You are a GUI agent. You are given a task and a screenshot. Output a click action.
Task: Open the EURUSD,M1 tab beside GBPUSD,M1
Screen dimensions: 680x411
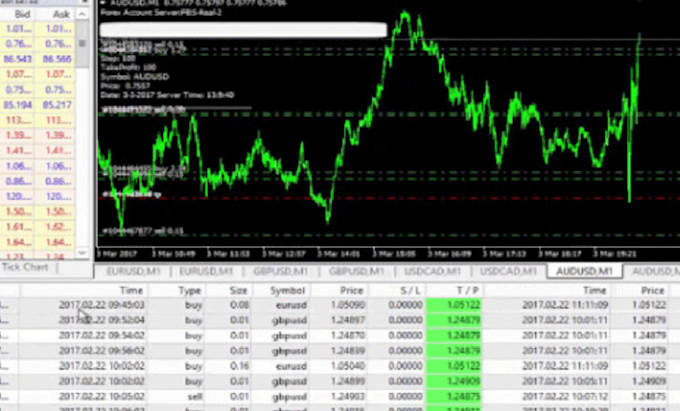pyautogui.click(x=206, y=271)
